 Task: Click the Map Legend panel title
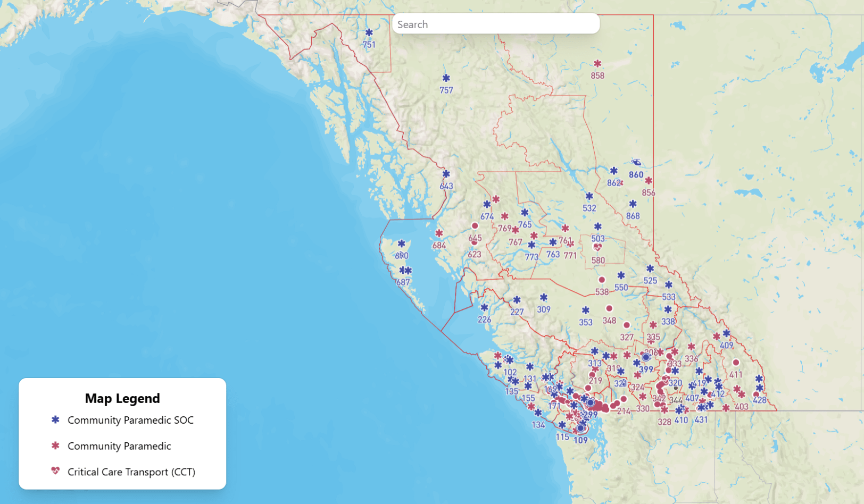tap(122, 398)
